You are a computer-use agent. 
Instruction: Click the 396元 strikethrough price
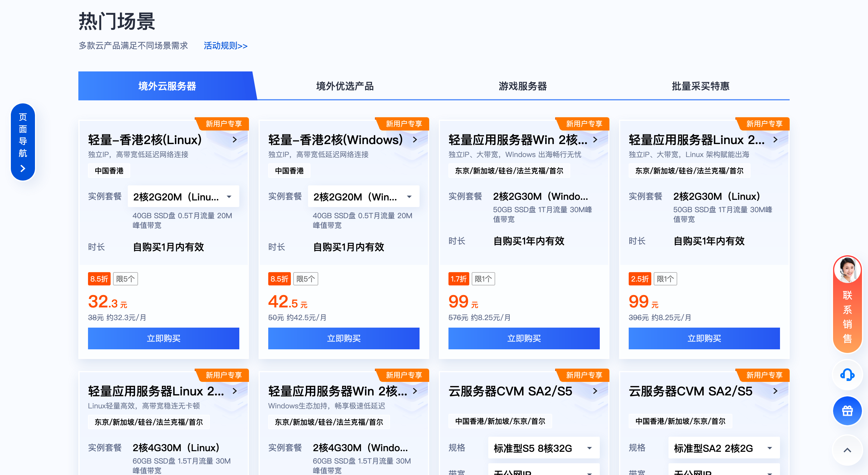639,317
